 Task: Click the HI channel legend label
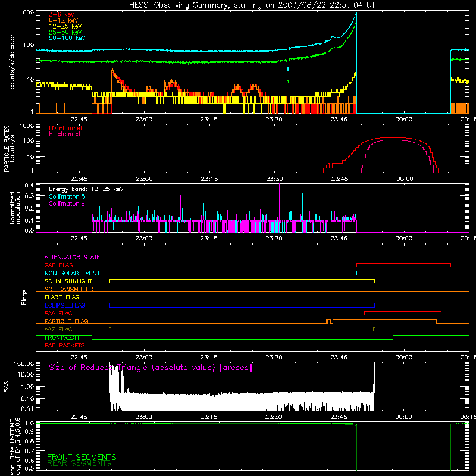coord(64,134)
